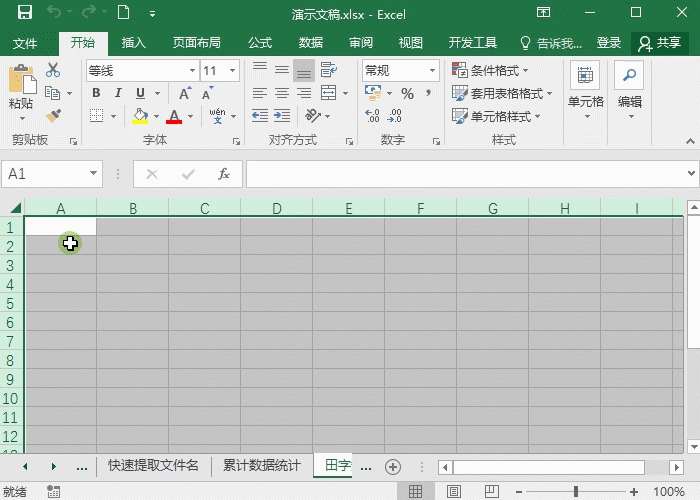This screenshot has height=500, width=700.
Task: Save the workbook with the floppy icon
Action: [x=25, y=12]
